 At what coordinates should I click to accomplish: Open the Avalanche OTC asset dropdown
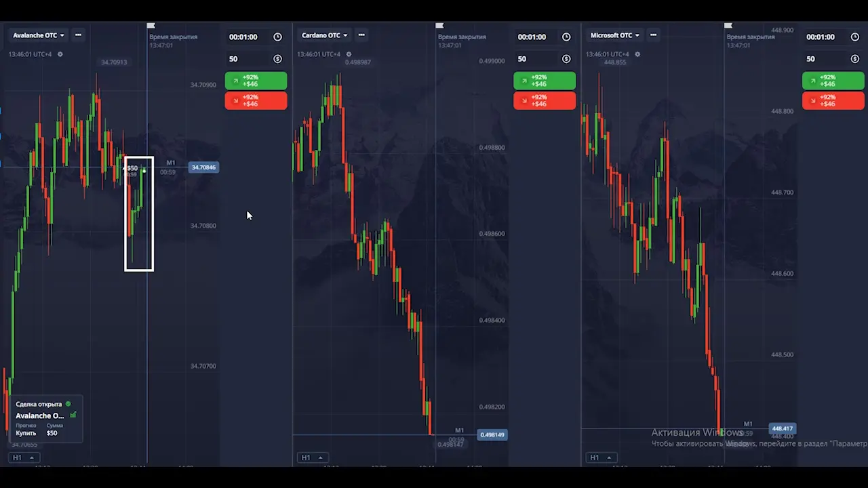tap(39, 35)
